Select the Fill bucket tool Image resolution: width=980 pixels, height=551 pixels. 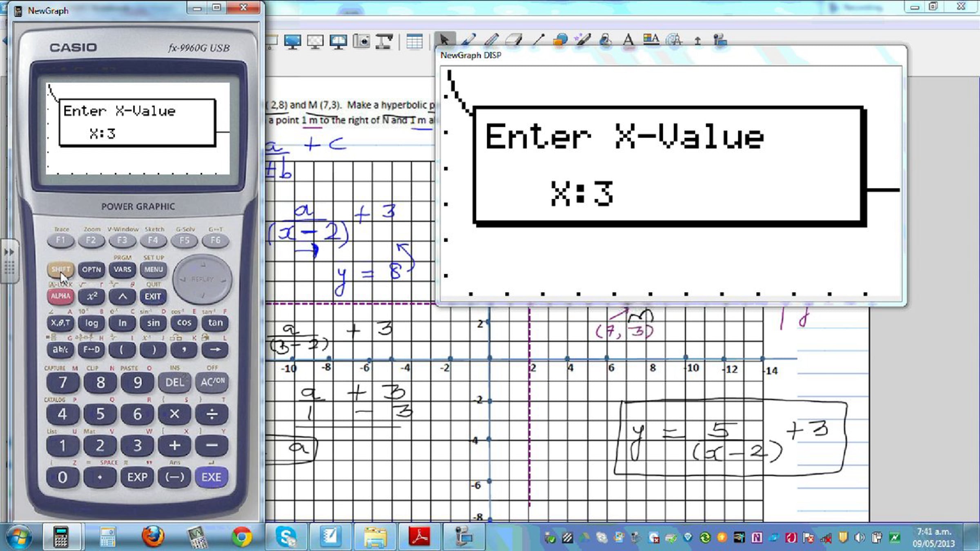pos(606,40)
